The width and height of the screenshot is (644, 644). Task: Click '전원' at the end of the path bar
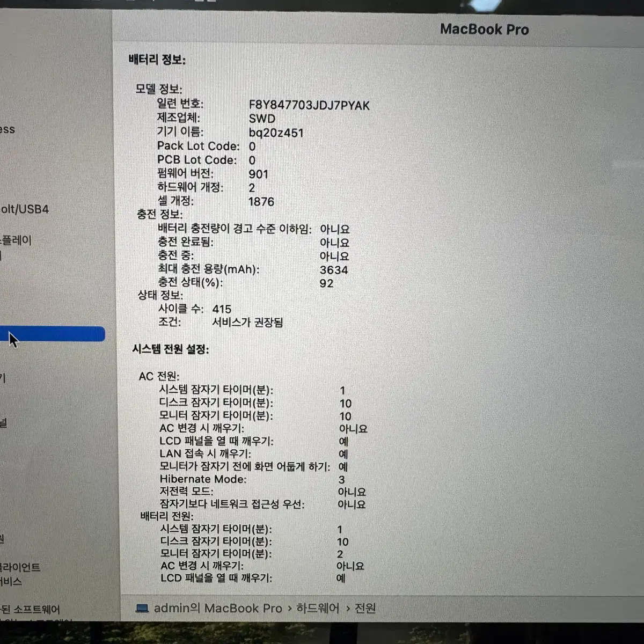(365, 608)
